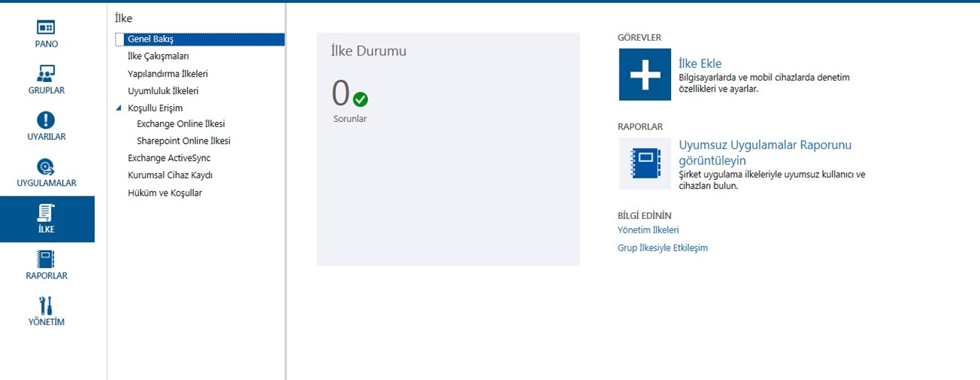Image resolution: width=980 pixels, height=380 pixels.
Task: Open the YÖNETİM admin tools icon
Action: click(x=47, y=306)
